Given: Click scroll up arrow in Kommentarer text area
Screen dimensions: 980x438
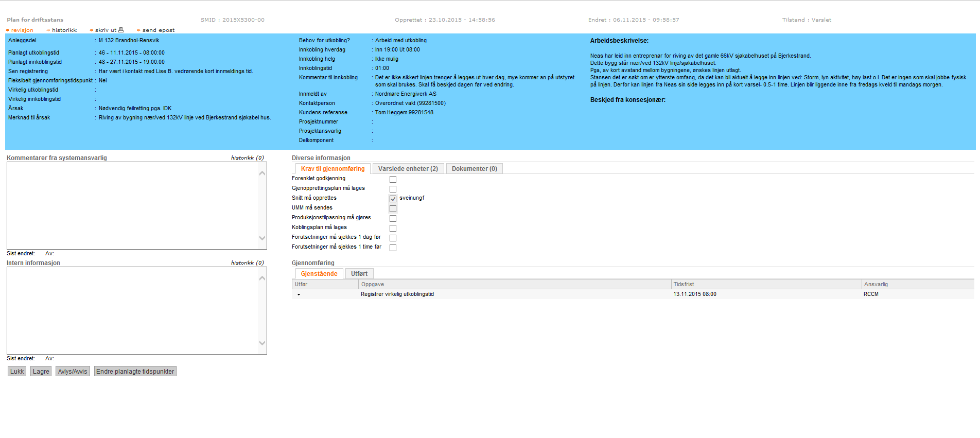Looking at the screenshot, I should click(262, 173).
